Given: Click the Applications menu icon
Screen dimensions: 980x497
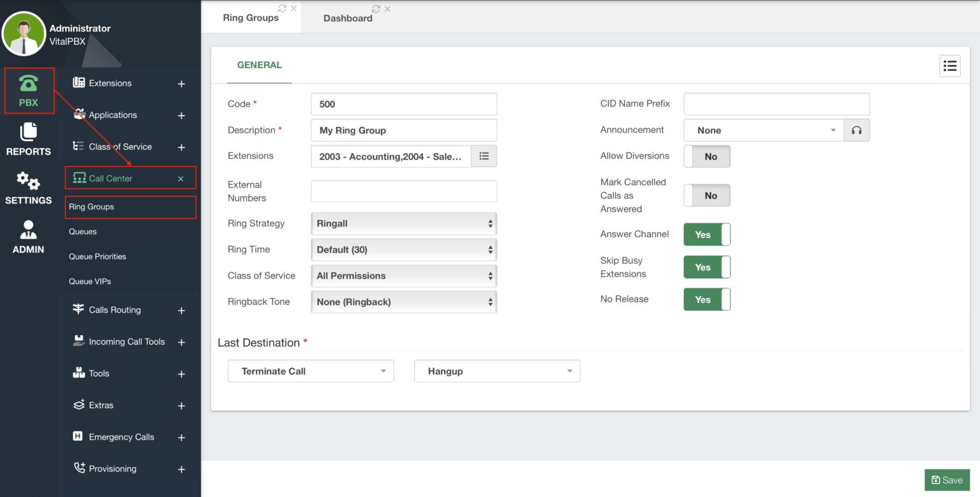Looking at the screenshot, I should pyautogui.click(x=79, y=115).
